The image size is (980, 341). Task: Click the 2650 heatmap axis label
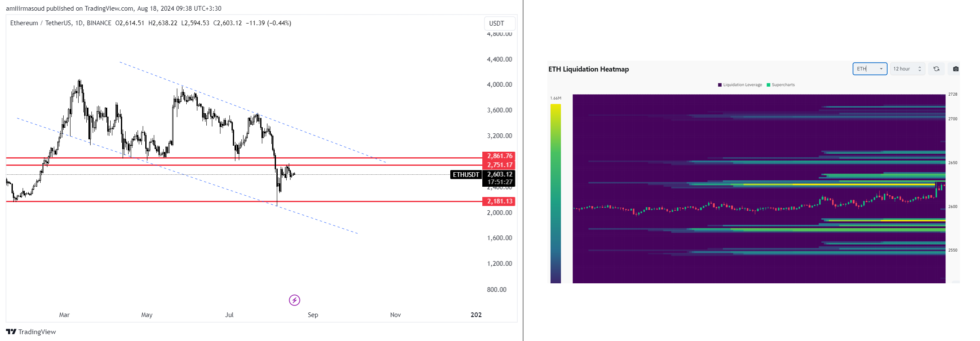click(953, 163)
